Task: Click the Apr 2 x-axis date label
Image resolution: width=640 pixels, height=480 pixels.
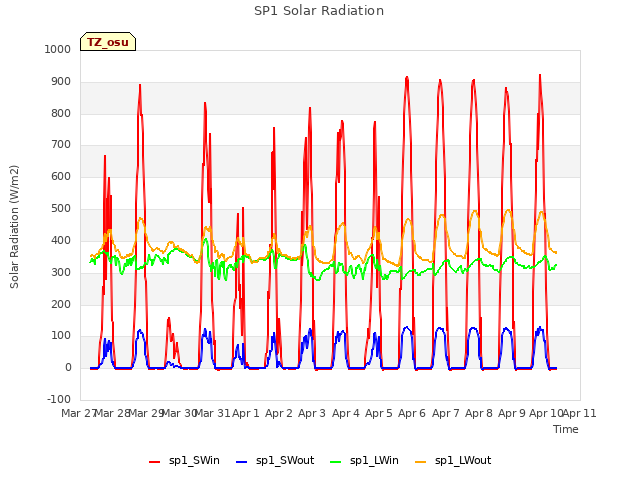Action: (x=279, y=413)
